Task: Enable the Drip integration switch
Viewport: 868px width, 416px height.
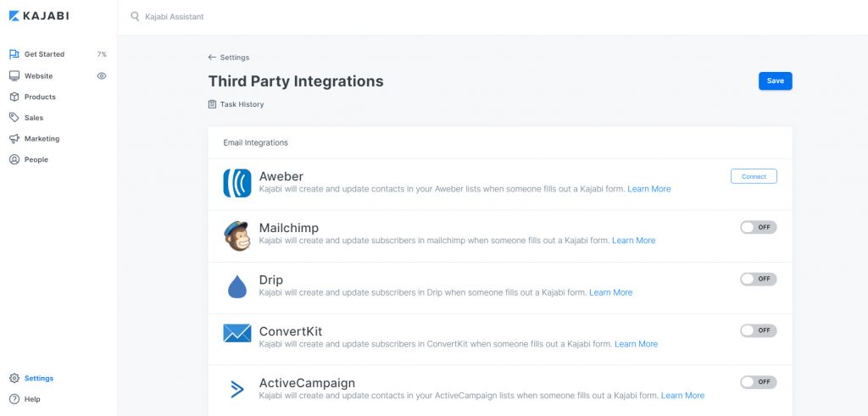Action: (759, 279)
